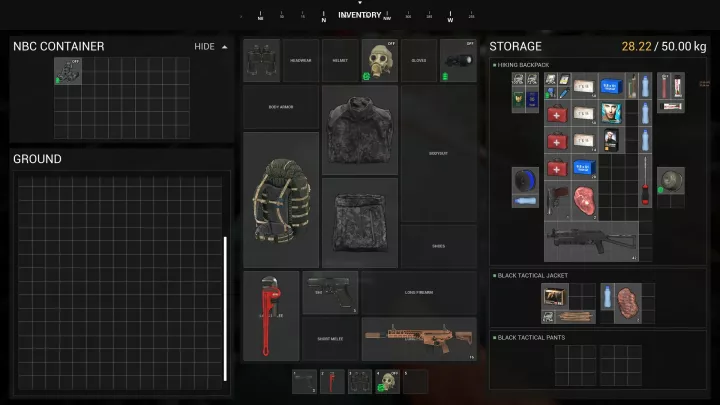The height and width of the screenshot is (405, 720).
Task: Click the HIDE button for NBC container
Action: [204, 47]
